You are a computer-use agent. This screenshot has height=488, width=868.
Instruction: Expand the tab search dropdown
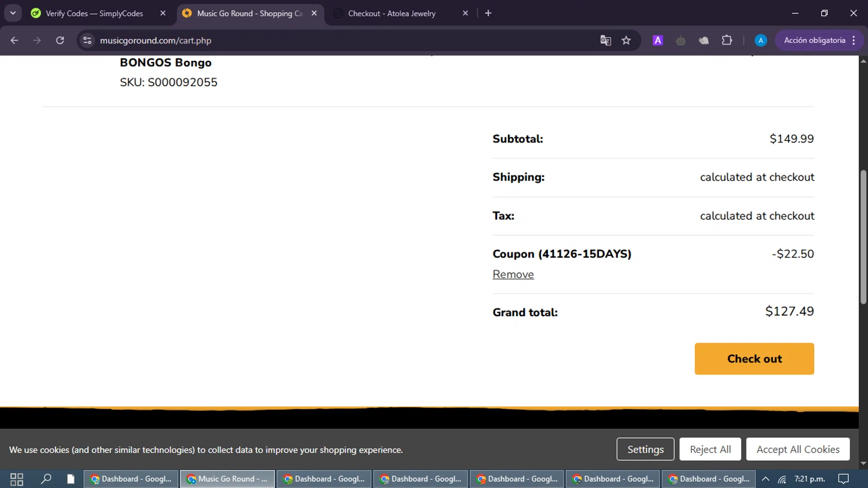[x=13, y=13]
